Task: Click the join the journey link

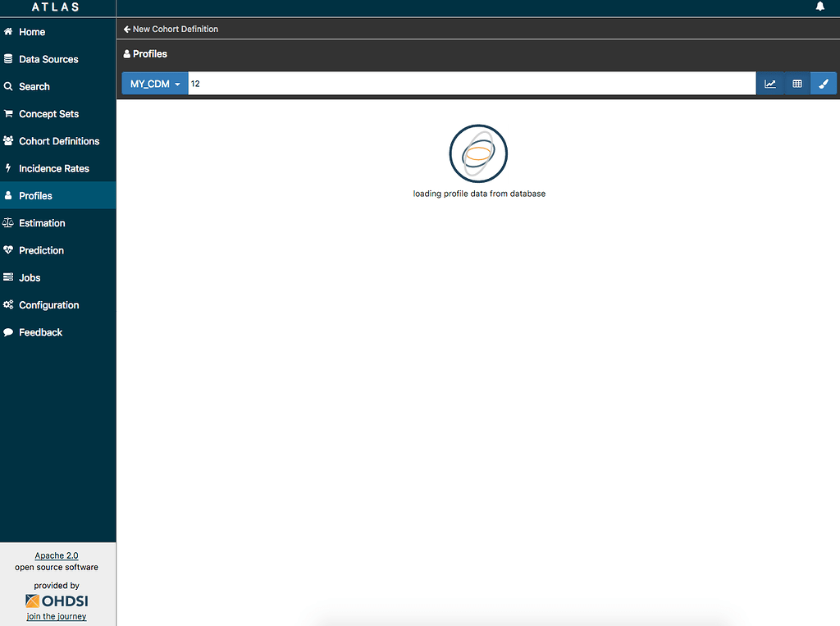Action: coord(56,616)
